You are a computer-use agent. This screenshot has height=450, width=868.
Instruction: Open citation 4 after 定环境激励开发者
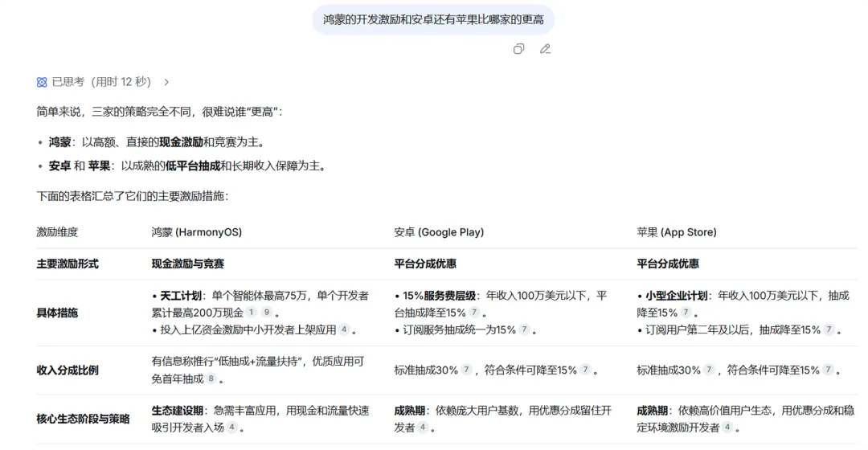point(727,427)
